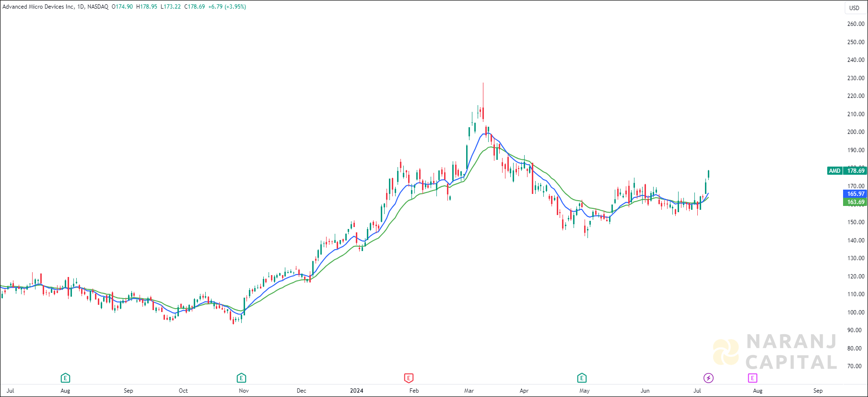Click the 200.00 price axis label

click(856, 132)
